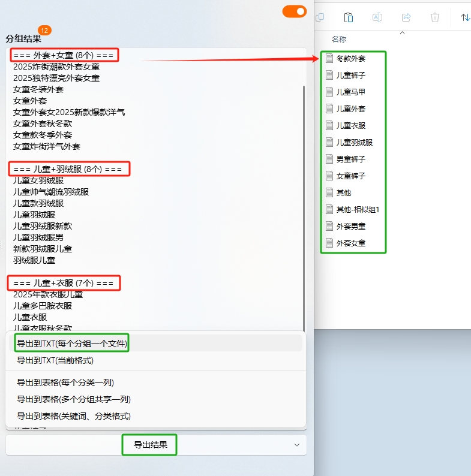Choose 导出到表格(每个分类一列)
The width and height of the screenshot is (471, 476).
(x=155, y=382)
